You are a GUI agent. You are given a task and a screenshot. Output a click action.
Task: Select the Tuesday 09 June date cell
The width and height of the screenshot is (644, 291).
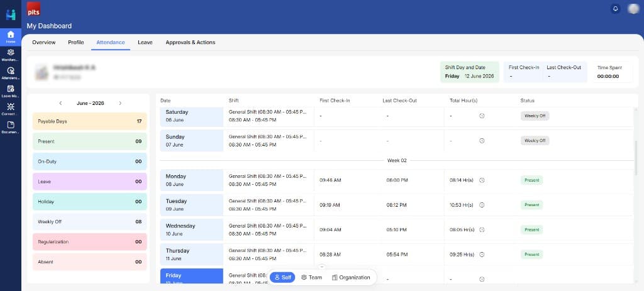[192, 205]
